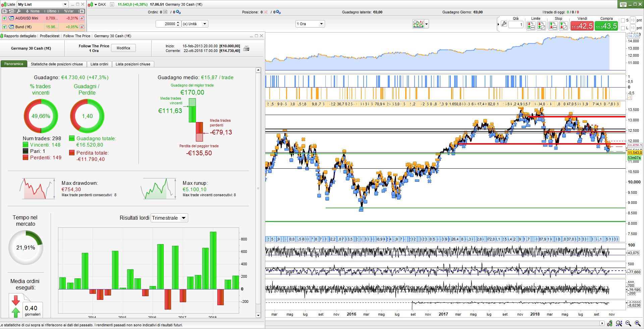
Task: Click the report panel scroll-up arrow
Action: pos(258,70)
